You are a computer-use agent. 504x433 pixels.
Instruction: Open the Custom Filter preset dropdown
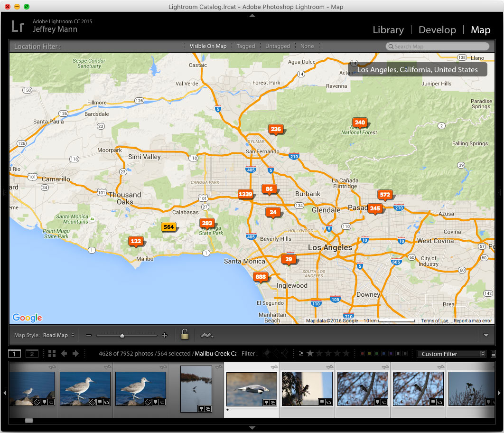(x=451, y=354)
